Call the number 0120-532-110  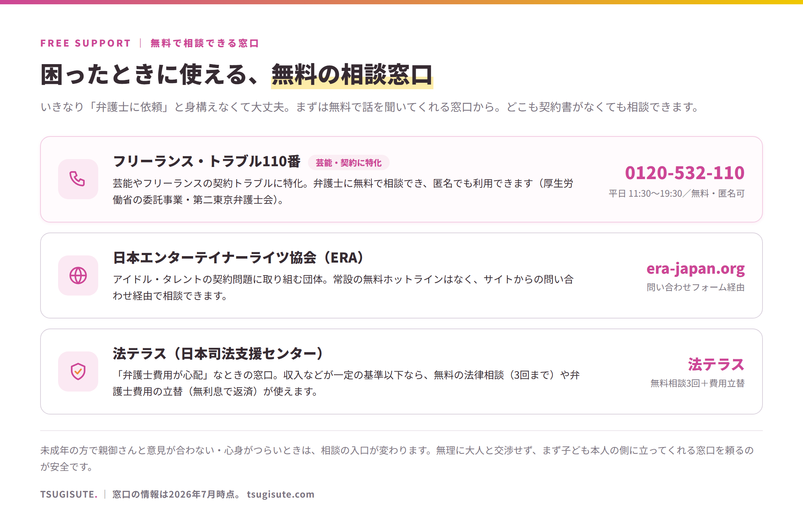coord(685,173)
